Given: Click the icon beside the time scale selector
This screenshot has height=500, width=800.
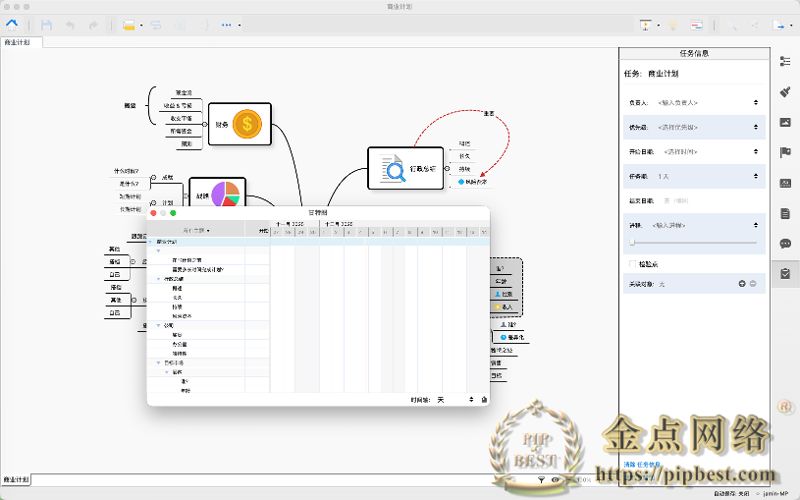Looking at the screenshot, I should (x=484, y=399).
